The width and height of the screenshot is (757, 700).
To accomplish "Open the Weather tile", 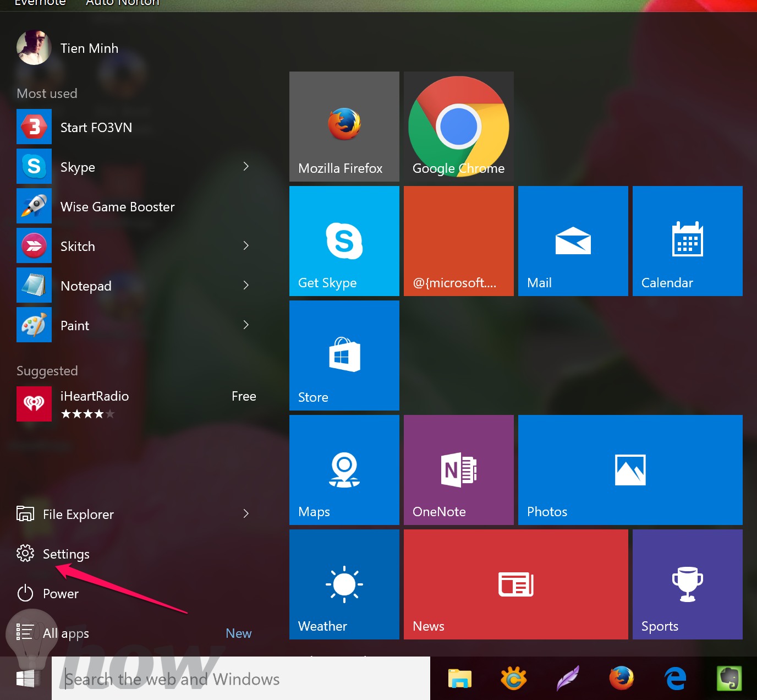I will point(344,584).
